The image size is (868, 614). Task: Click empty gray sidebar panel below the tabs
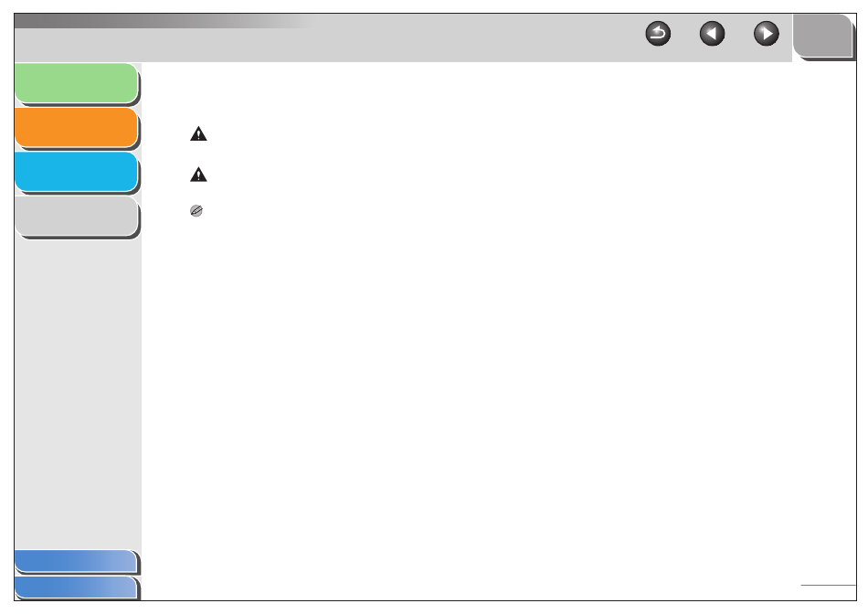pos(78,393)
